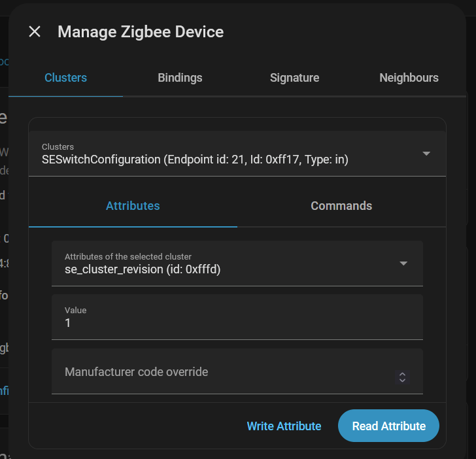Image resolution: width=476 pixels, height=459 pixels.
Task: Click the small Clusters label above SESwitchConfiguration
Action: pyautogui.click(x=58, y=147)
